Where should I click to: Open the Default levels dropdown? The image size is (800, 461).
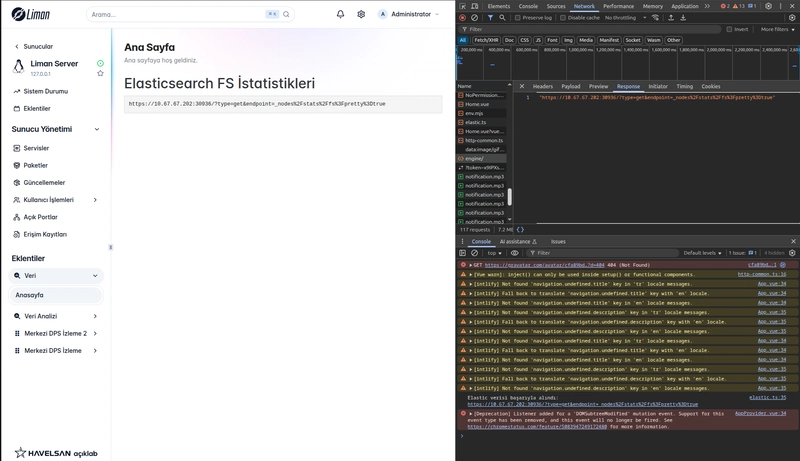pyautogui.click(x=703, y=253)
